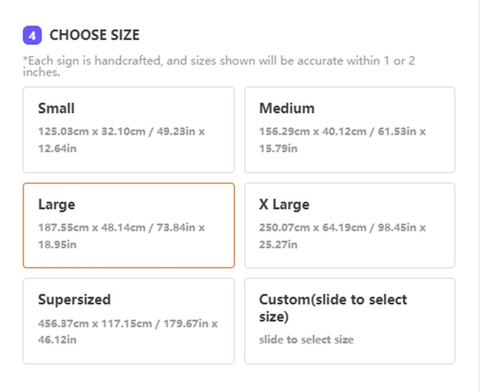This screenshot has width=480, height=391.
Task: Click the purple step 4 badge icon
Action: pos(32,35)
